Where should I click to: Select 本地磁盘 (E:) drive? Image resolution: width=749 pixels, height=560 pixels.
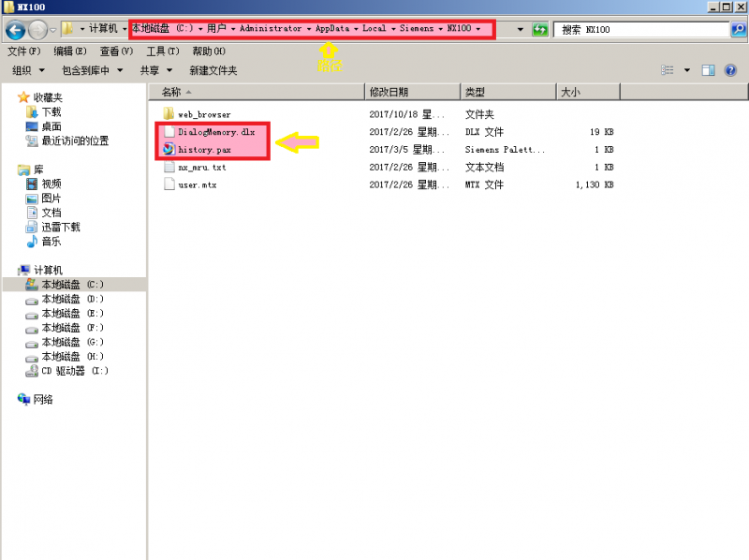point(73,313)
